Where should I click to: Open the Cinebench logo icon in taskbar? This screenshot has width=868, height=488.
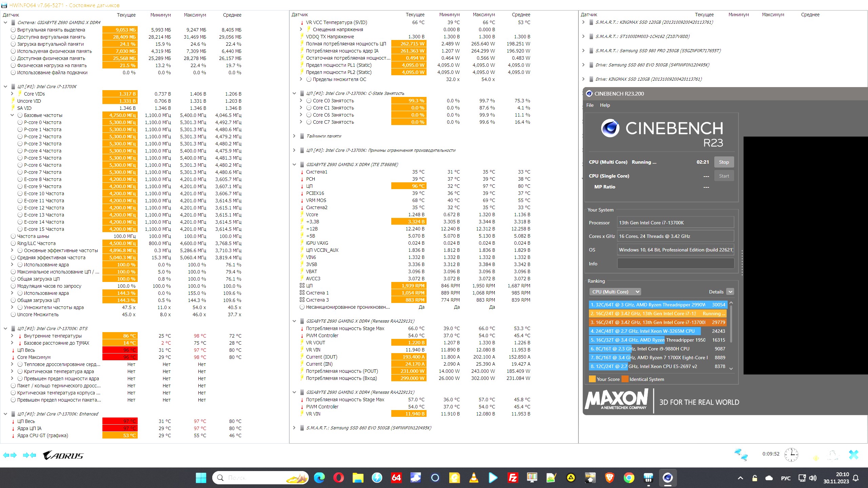click(668, 478)
